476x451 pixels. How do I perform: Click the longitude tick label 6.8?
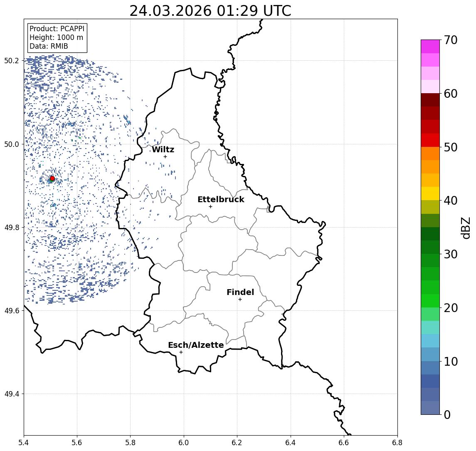(397, 443)
